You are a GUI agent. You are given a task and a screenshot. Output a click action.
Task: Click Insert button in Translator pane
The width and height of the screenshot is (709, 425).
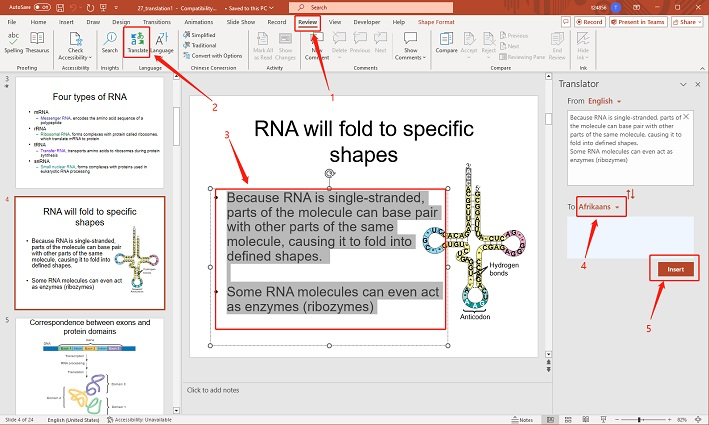pos(676,269)
